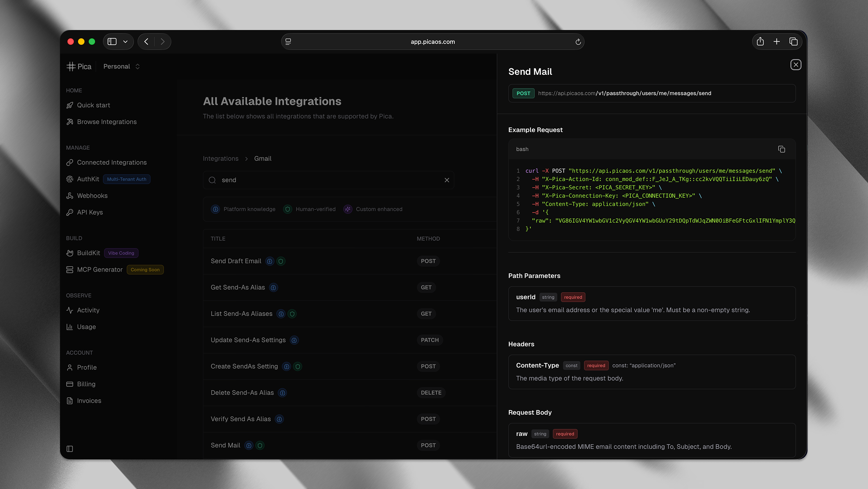Copy the bash example request code
Viewport: 868px width, 489px height.
tap(781, 149)
